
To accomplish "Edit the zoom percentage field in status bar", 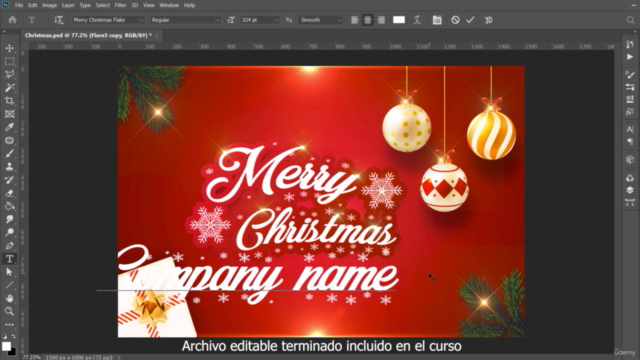I will click(x=31, y=357).
